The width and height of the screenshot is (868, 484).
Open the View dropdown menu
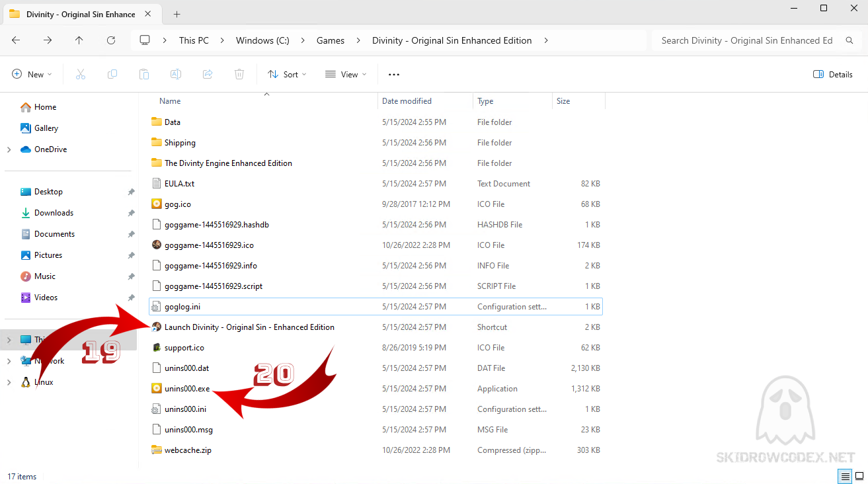[x=346, y=74]
